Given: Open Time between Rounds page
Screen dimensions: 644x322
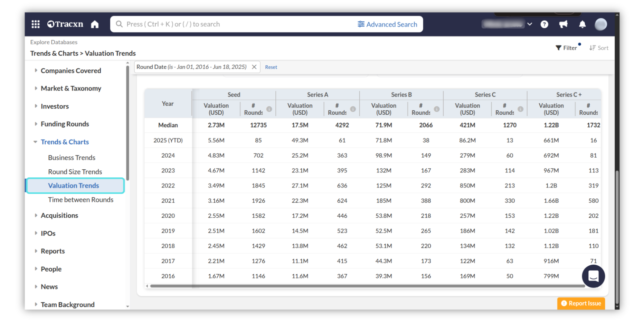Looking at the screenshot, I should (x=80, y=200).
